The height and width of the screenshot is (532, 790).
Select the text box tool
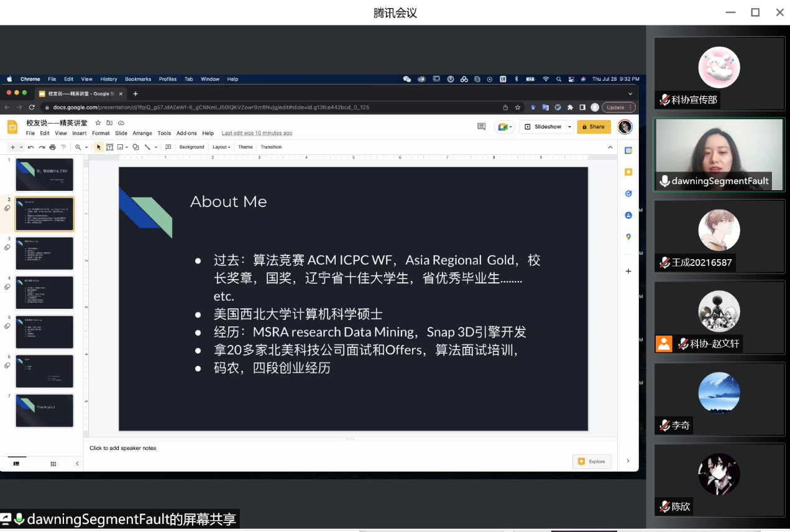point(109,147)
